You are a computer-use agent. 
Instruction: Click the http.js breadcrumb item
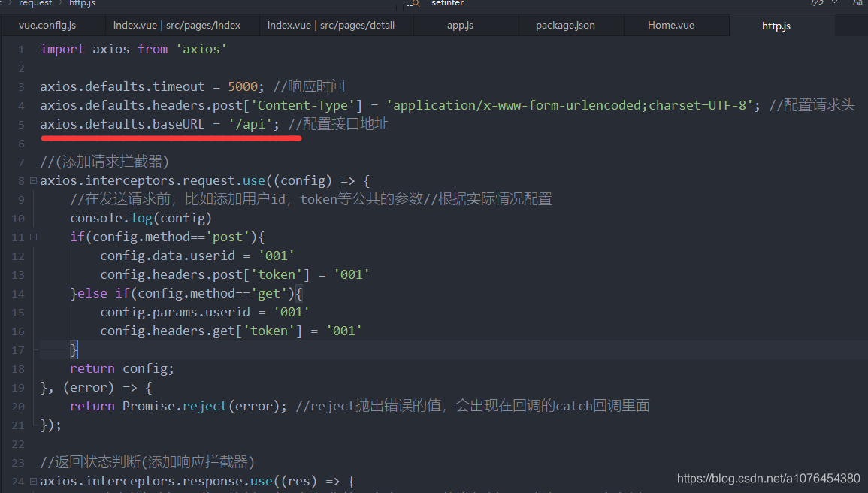point(82,3)
